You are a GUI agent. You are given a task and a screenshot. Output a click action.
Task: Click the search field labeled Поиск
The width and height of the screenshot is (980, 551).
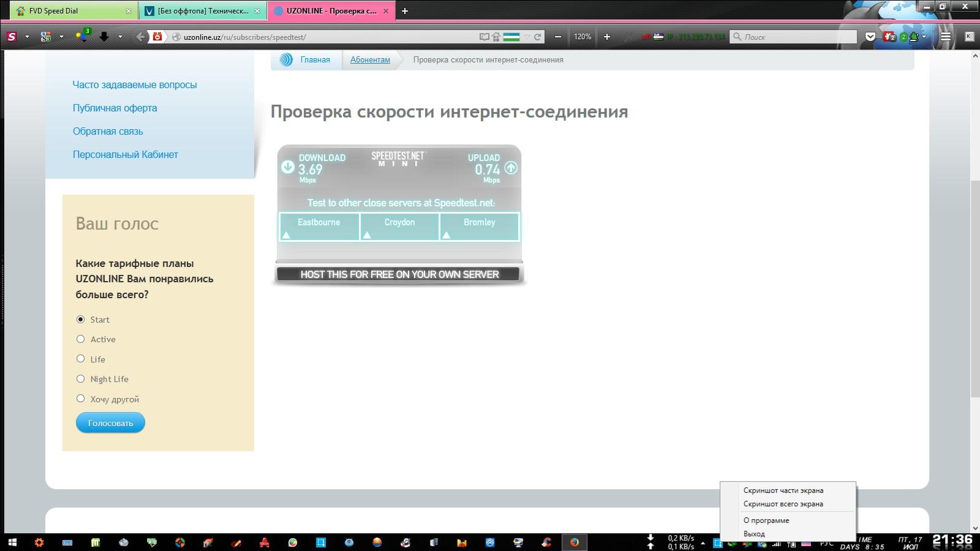pos(793,37)
